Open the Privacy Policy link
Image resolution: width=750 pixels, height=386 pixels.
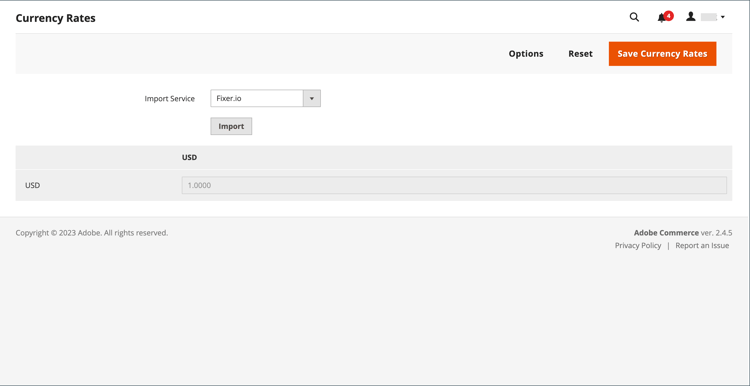(x=638, y=245)
